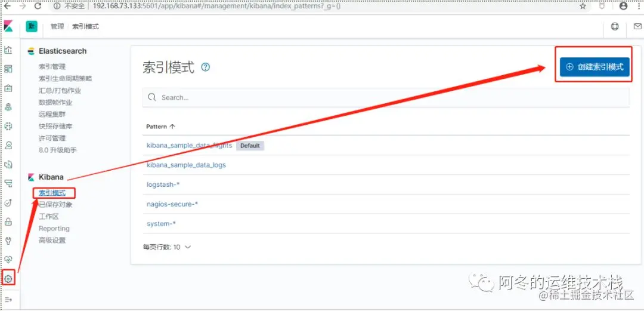Click the Kibana logo in the header
Image resolution: width=644 pixels, height=311 pixels.
[x=8, y=27]
